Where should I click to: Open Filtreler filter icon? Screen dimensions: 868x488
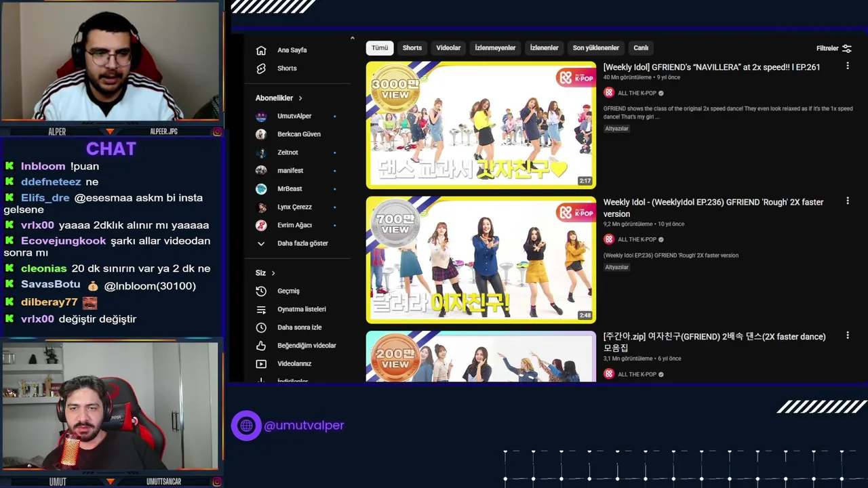click(847, 48)
